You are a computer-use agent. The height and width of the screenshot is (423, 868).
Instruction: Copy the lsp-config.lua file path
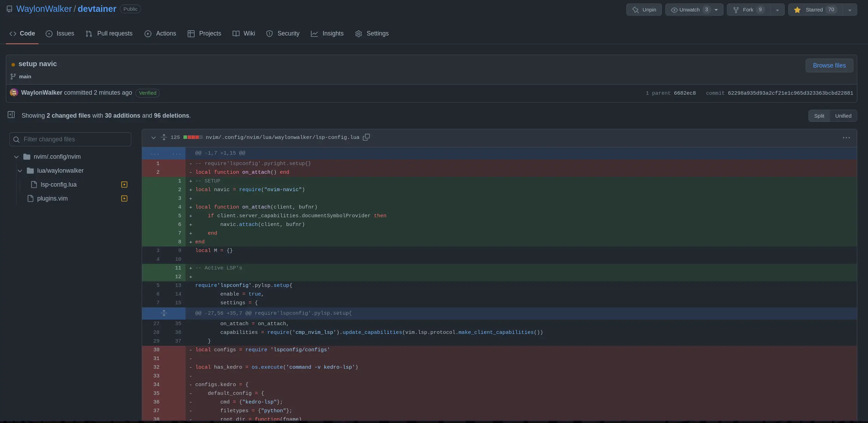pos(366,137)
